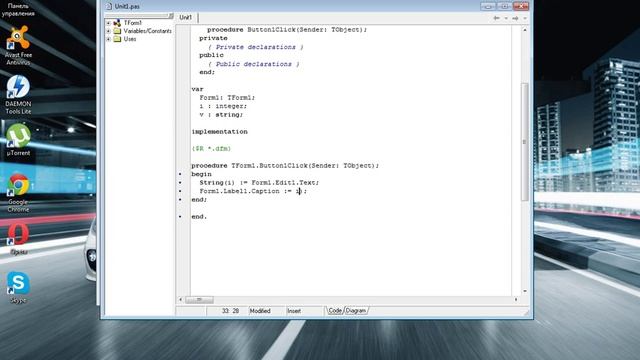This screenshot has width=640, height=360.
Task: Click the horizontal scrollbar left arrow
Action: click(x=180, y=300)
